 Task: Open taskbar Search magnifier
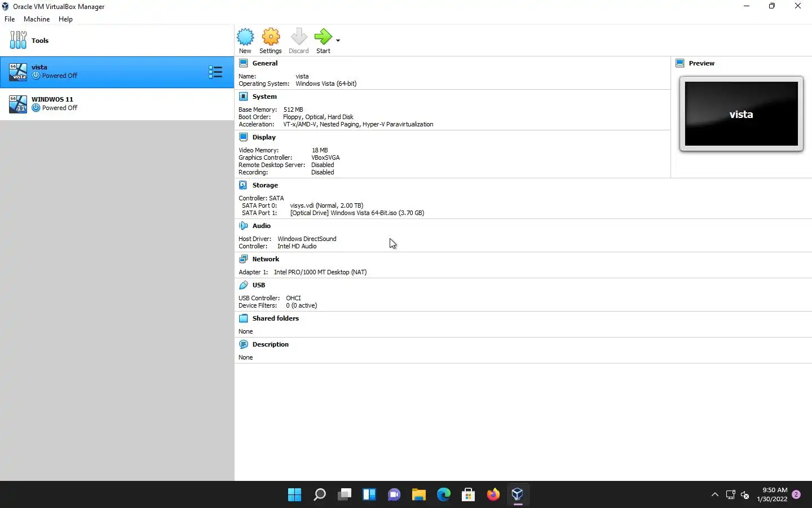(319, 495)
